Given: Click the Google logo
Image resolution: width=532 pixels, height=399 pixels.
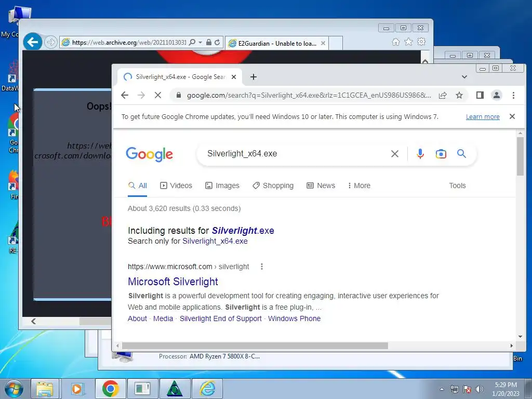Looking at the screenshot, I should 149,154.
